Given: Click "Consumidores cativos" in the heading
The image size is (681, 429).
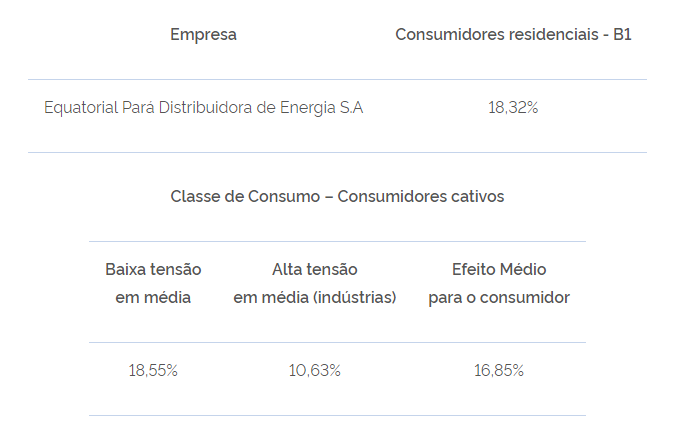Looking at the screenshot, I should pyautogui.click(x=420, y=196).
